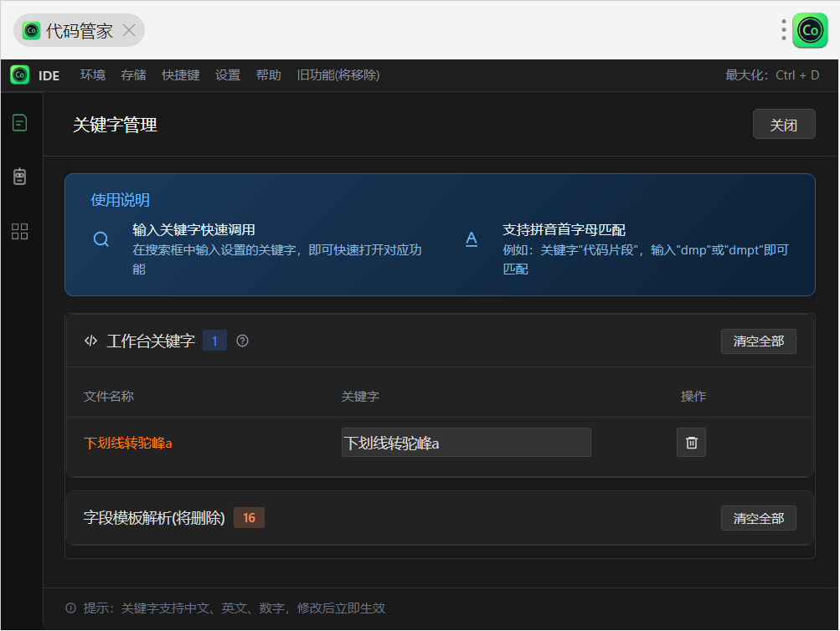Click the 关闭 button
The height and width of the screenshot is (631, 840).
[x=783, y=125]
